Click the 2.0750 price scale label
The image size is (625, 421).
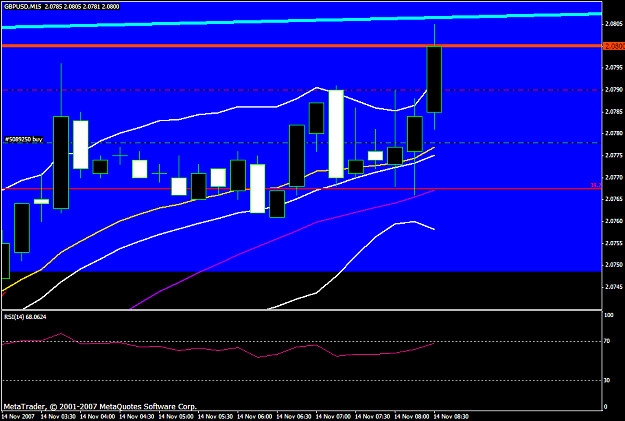click(614, 265)
